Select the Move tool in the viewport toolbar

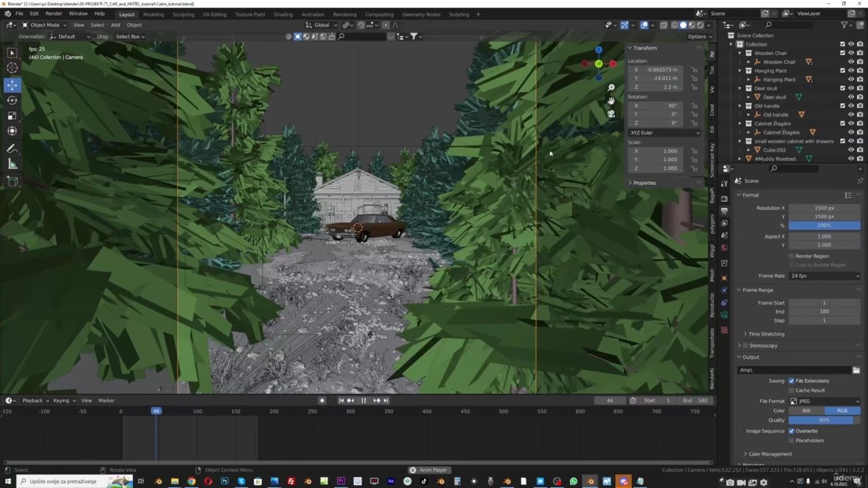pyautogui.click(x=12, y=84)
